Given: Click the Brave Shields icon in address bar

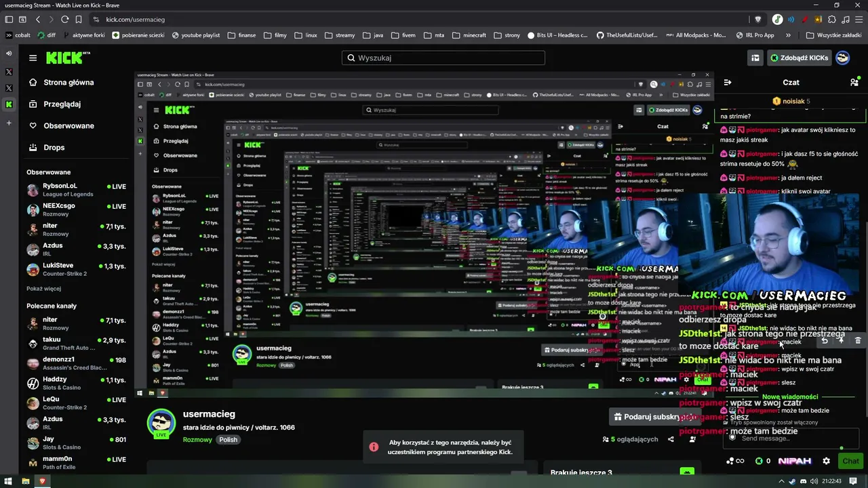Looking at the screenshot, I should 758,19.
